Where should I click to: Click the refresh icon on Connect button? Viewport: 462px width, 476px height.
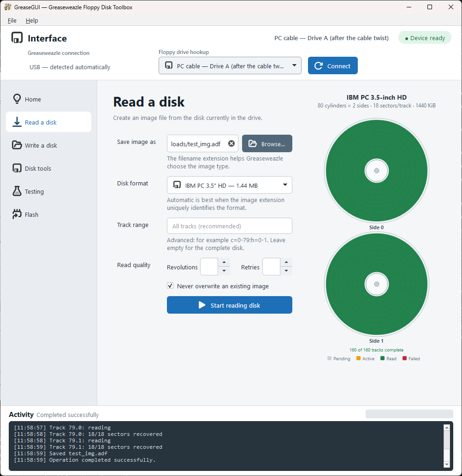(319, 65)
